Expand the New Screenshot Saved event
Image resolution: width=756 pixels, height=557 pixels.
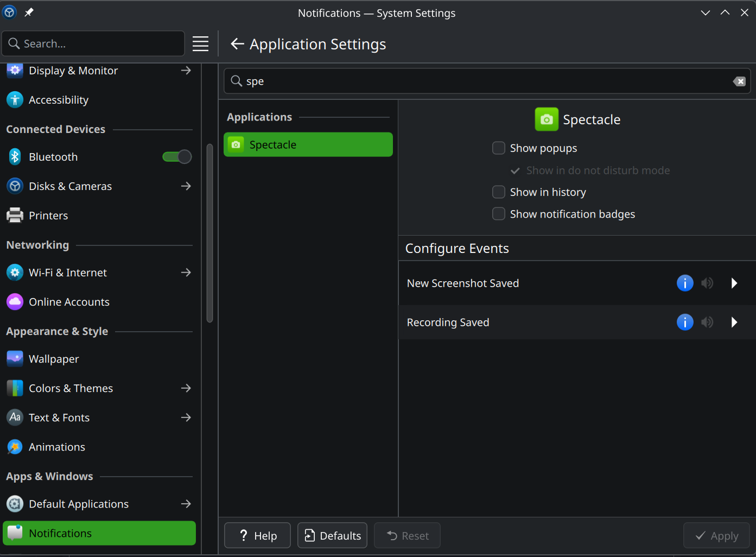point(734,283)
